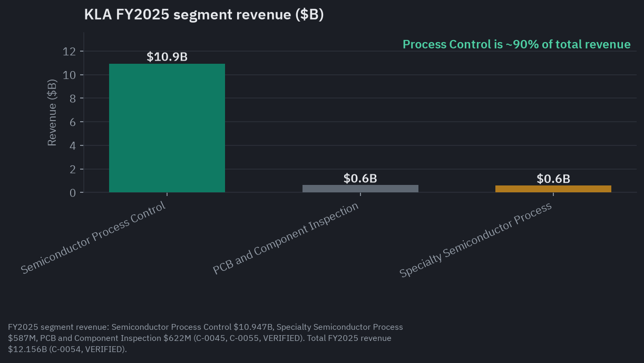
Task: Click the footnote starting 'FY2025 segment revenue:'
Action: [x=206, y=338]
